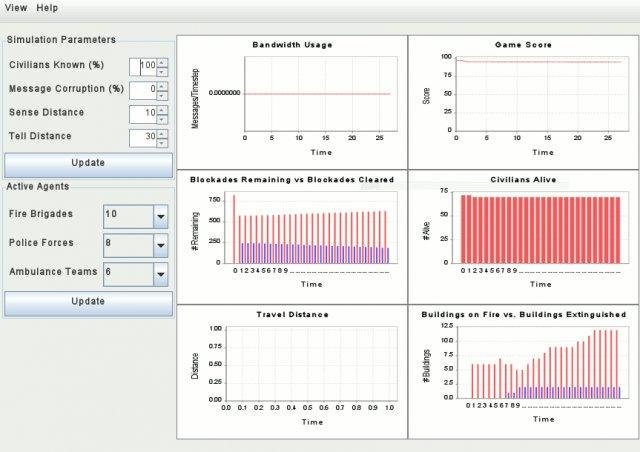Decrease Civilians Known spinner down arrow
The width and height of the screenshot is (640, 452).
(162, 72)
